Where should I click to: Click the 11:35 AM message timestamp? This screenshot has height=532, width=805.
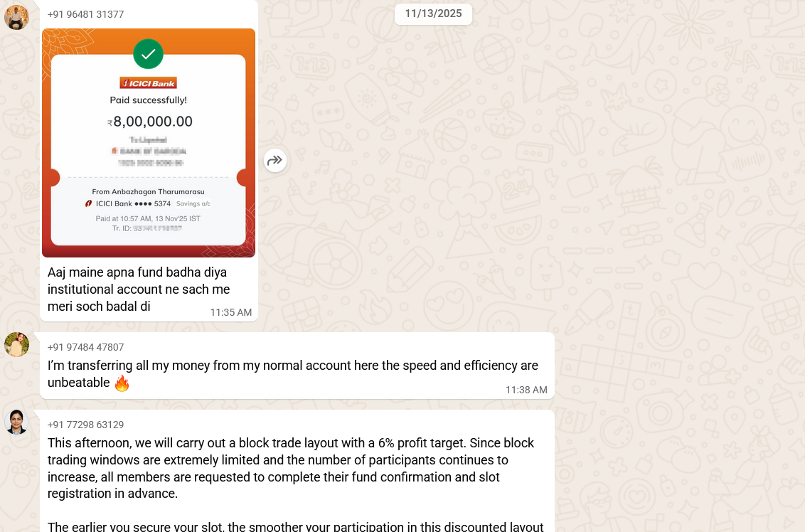click(231, 312)
